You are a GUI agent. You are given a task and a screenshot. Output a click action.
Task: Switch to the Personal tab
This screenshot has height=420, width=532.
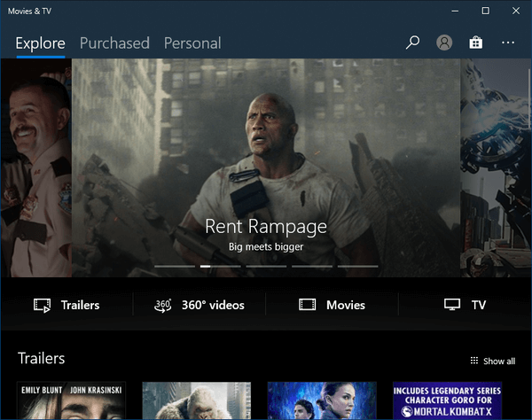pos(192,43)
